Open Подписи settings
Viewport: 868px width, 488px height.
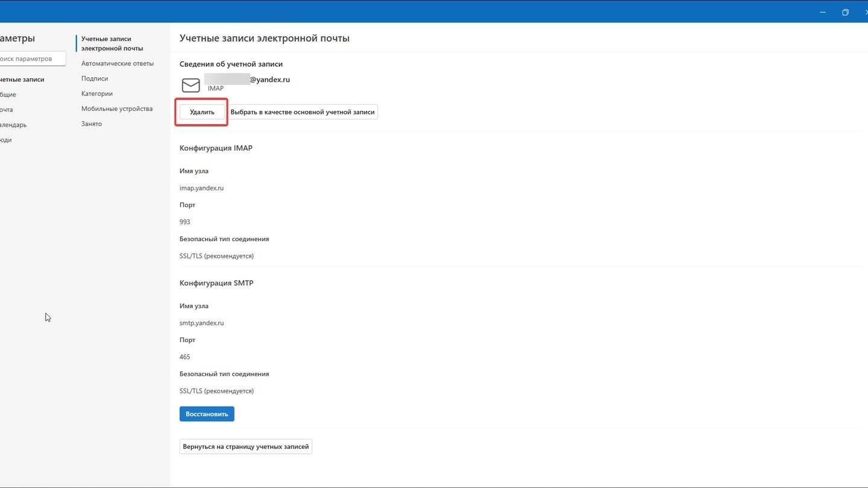[x=95, y=78]
